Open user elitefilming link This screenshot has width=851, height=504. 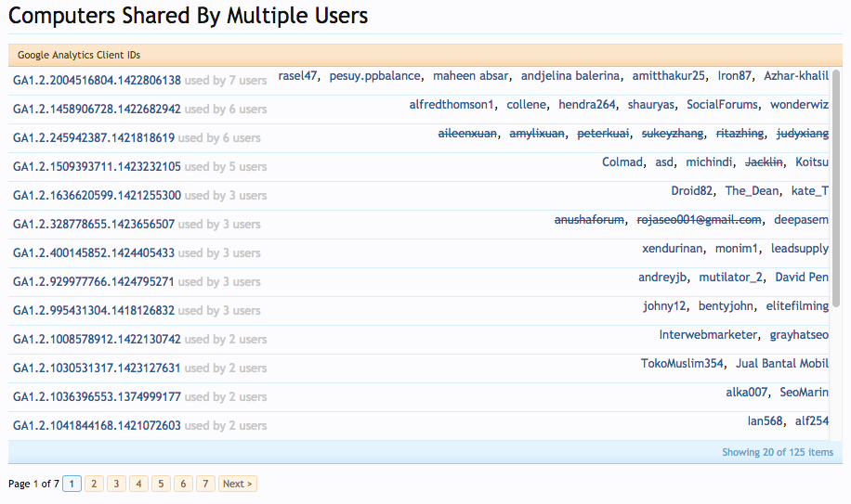coord(797,305)
